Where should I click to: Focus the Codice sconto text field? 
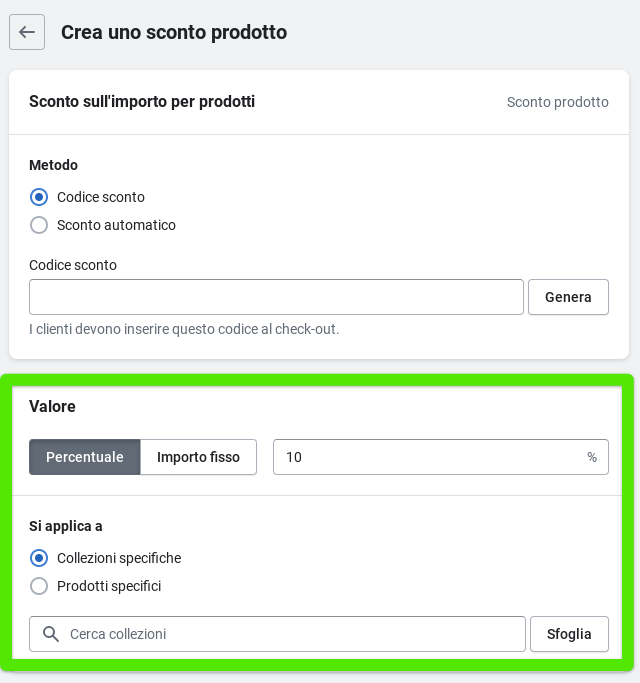[x=276, y=297]
